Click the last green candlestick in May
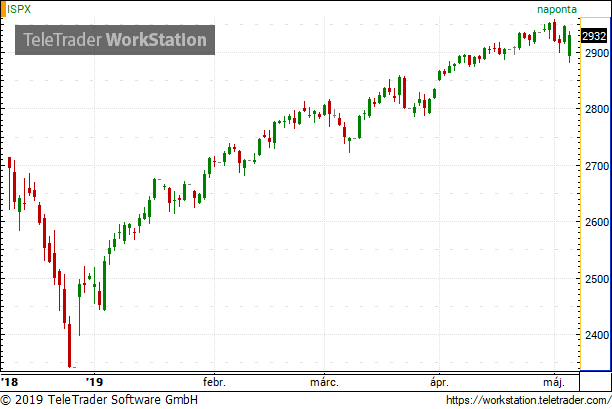Viewport: 612px width, 409px height. tap(569, 46)
